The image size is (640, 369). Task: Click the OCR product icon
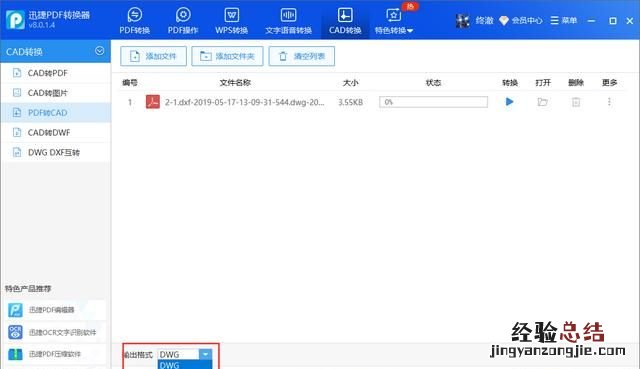[16, 332]
